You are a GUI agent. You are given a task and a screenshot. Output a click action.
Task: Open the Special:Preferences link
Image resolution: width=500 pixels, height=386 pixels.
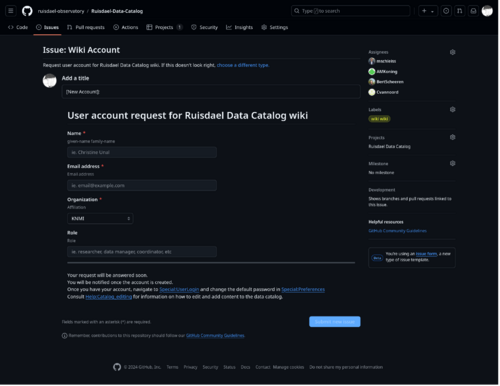point(303,289)
